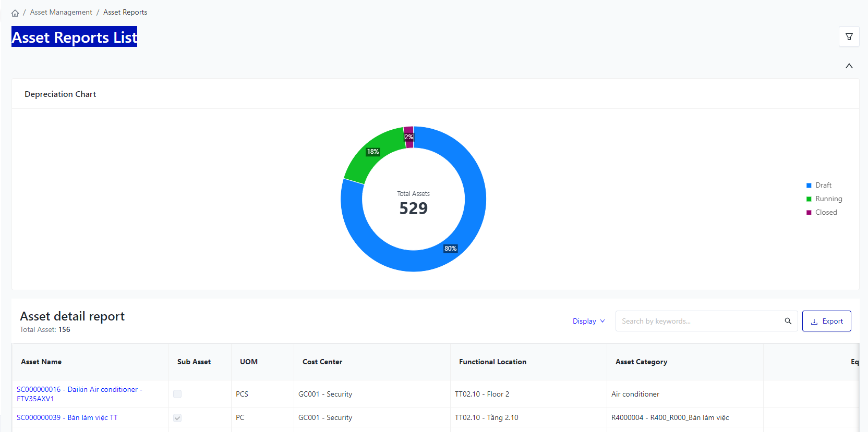
Task: Click the Cost Center column header
Action: click(x=322, y=362)
